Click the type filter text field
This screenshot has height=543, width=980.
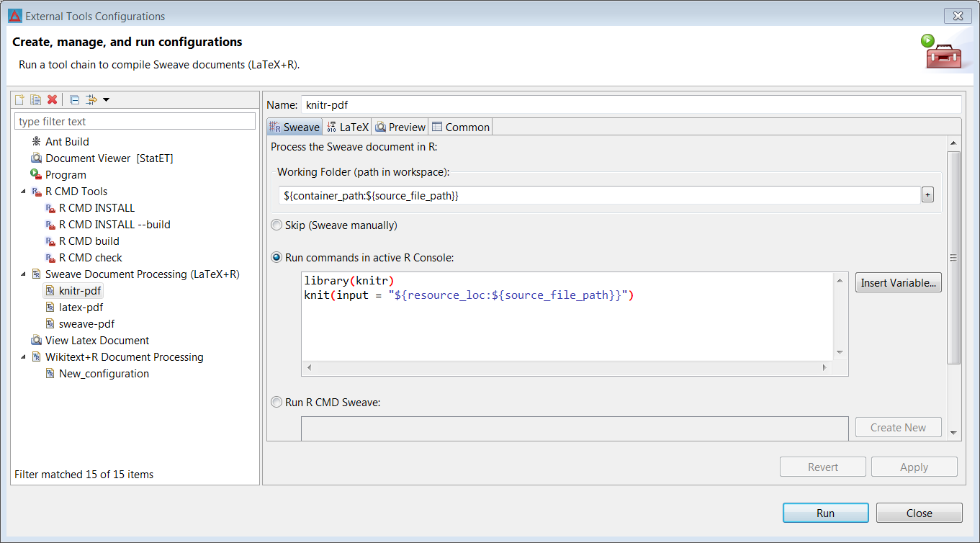pyautogui.click(x=135, y=121)
